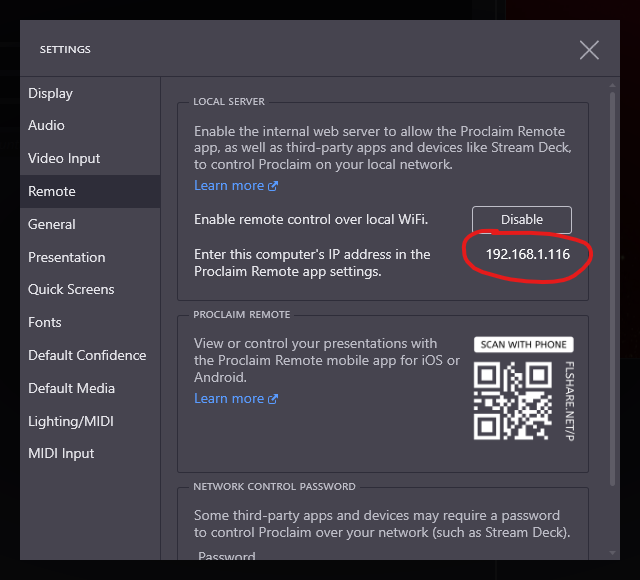640x580 pixels.
Task: Select the MIDI Input tab
Action: [90, 453]
